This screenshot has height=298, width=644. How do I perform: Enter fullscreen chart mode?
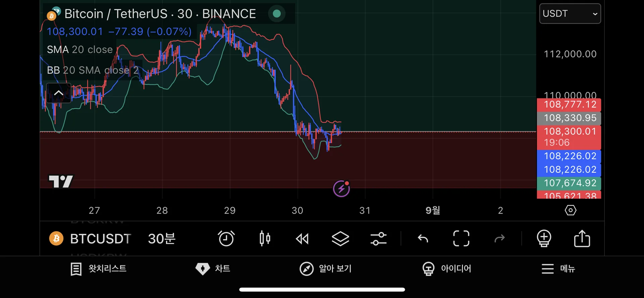click(461, 239)
